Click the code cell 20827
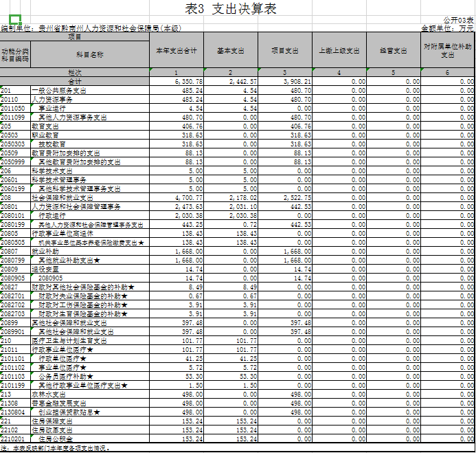The height and width of the screenshot is (453, 476). 15,287
